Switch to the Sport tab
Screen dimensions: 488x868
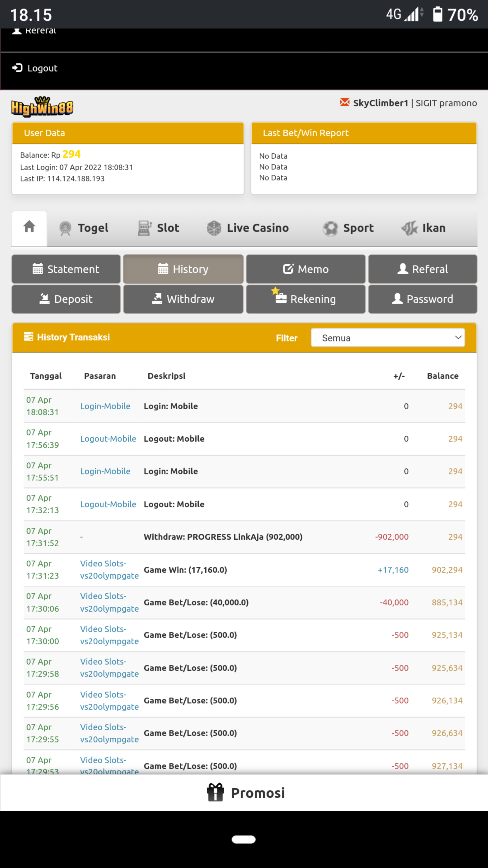(x=348, y=228)
